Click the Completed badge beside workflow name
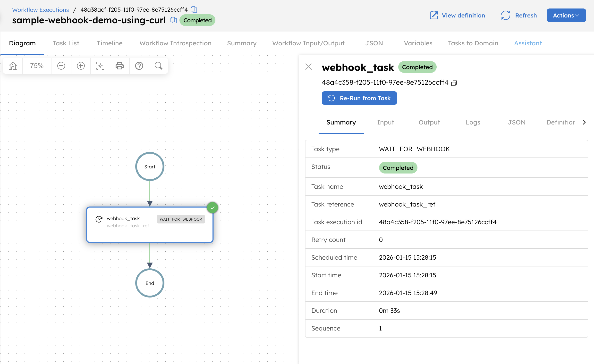Screen dimensions: 594x364 (x=197, y=20)
